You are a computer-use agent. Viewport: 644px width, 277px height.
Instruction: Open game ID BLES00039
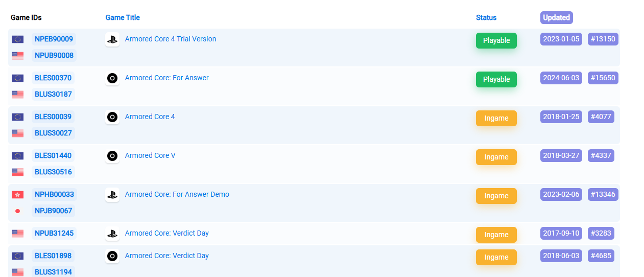pos(53,117)
